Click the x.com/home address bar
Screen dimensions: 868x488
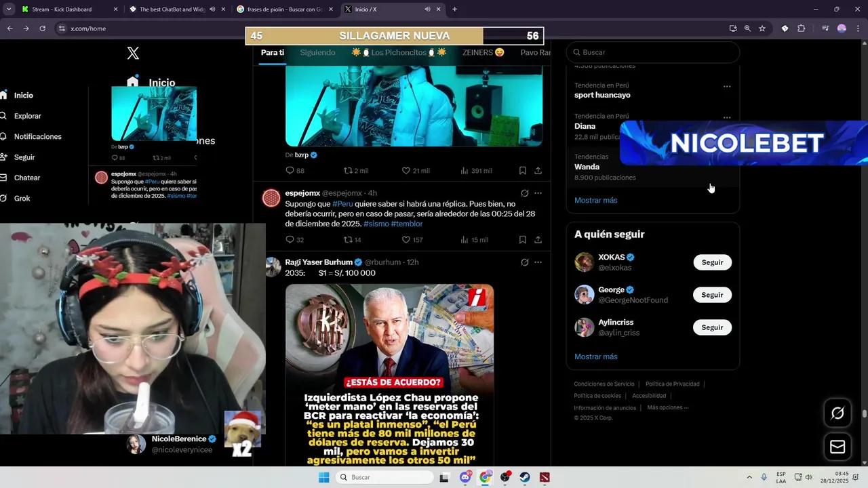[x=390, y=28]
